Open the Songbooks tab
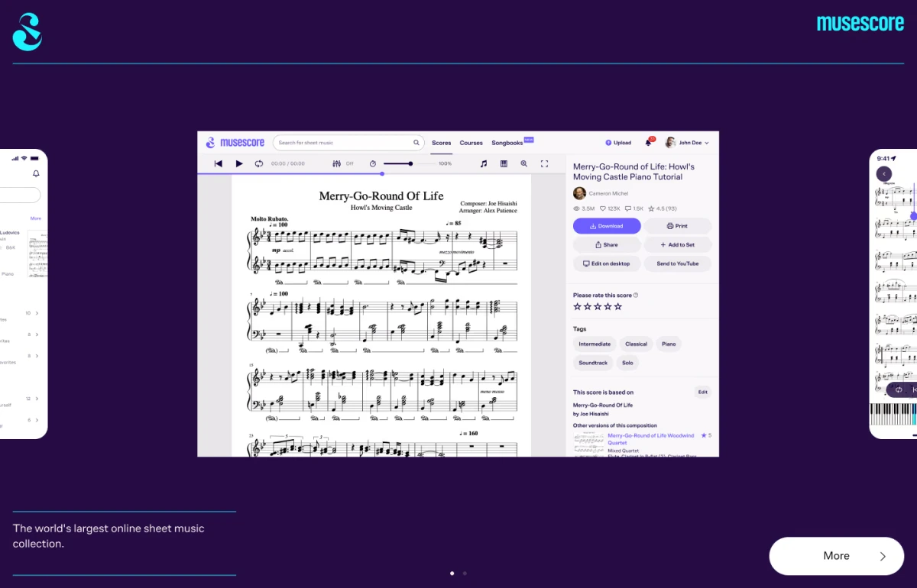Image resolution: width=917 pixels, height=588 pixels. (507, 143)
